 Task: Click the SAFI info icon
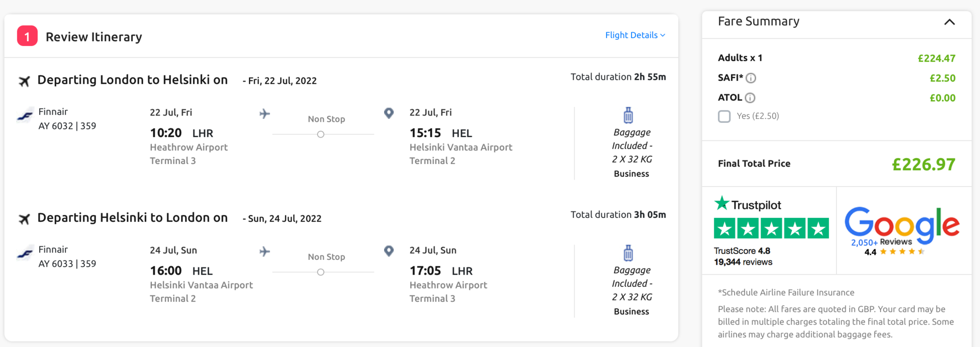pos(751,78)
